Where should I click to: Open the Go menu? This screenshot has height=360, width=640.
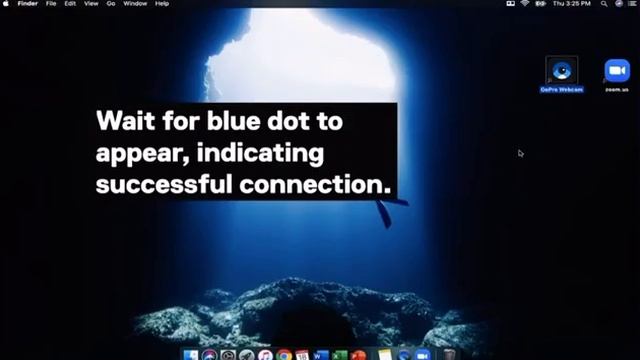tap(111, 3)
